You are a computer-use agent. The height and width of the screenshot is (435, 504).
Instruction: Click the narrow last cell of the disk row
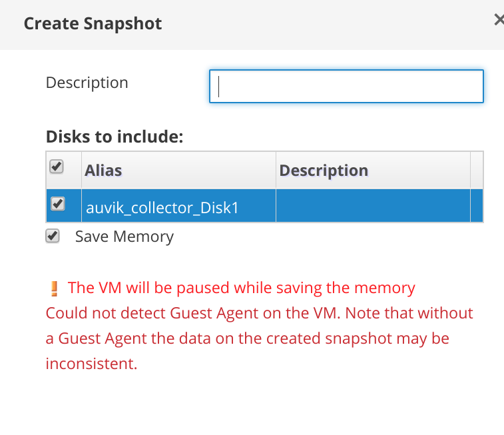(x=477, y=207)
